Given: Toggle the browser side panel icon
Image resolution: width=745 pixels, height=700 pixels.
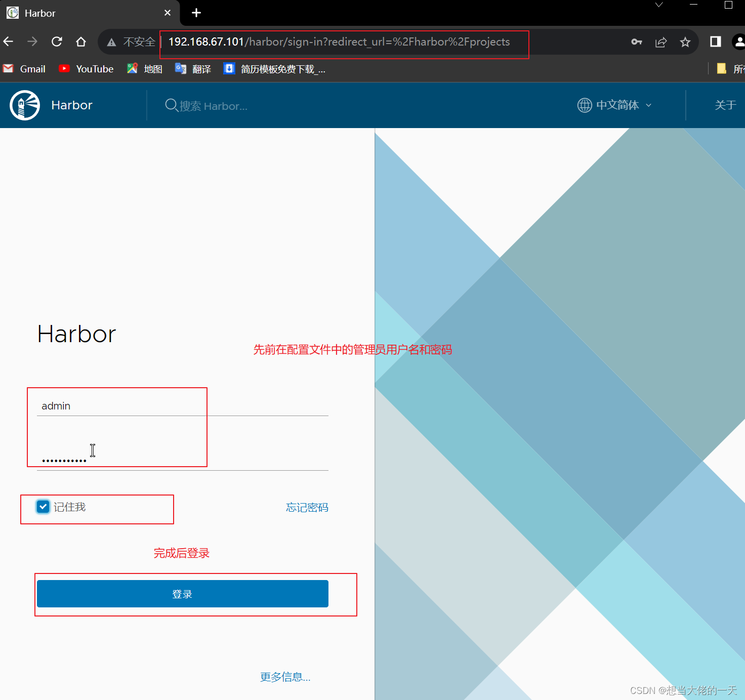Looking at the screenshot, I should pos(716,42).
